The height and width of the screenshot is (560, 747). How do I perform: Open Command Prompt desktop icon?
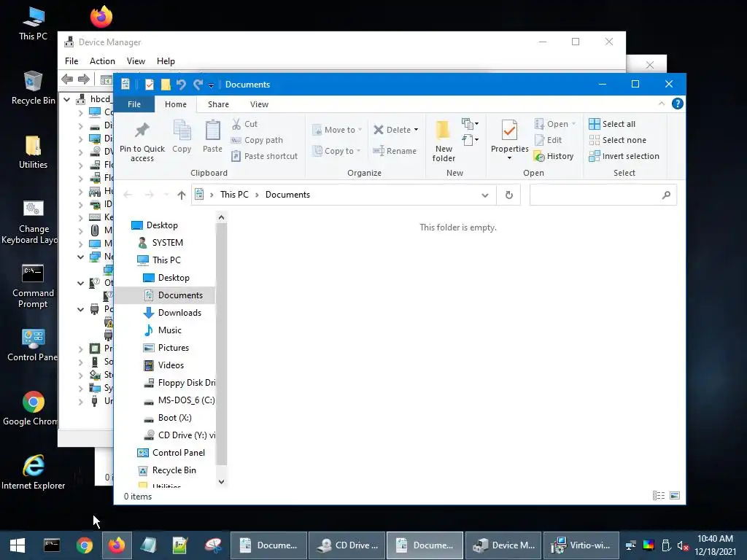point(33,286)
